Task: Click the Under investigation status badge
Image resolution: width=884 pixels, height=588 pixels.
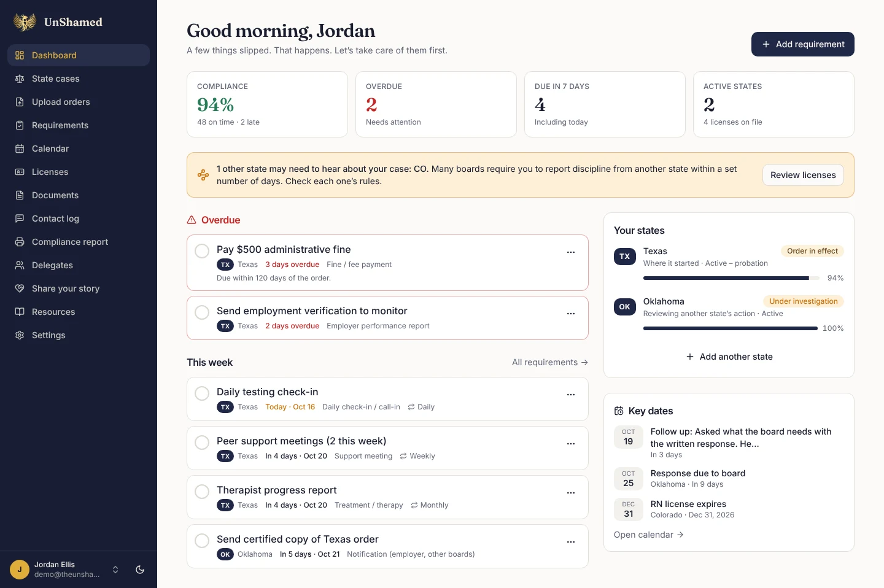Action: pyautogui.click(x=804, y=301)
